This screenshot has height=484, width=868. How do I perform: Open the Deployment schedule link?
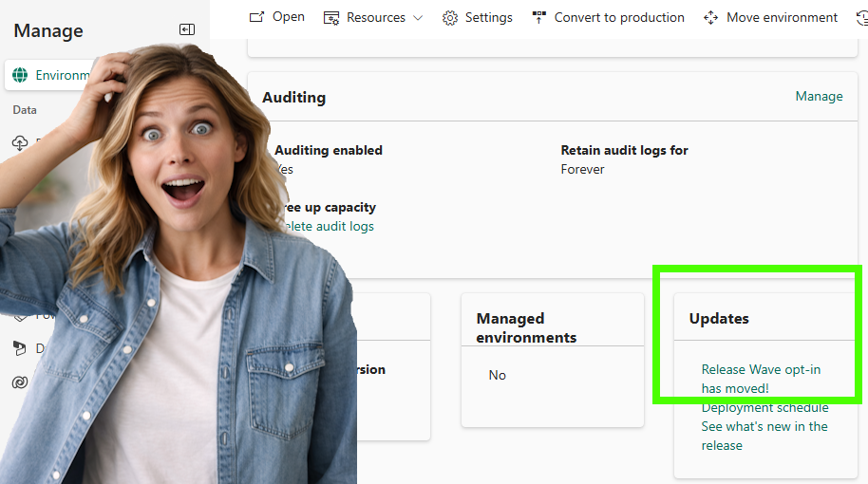(x=764, y=408)
